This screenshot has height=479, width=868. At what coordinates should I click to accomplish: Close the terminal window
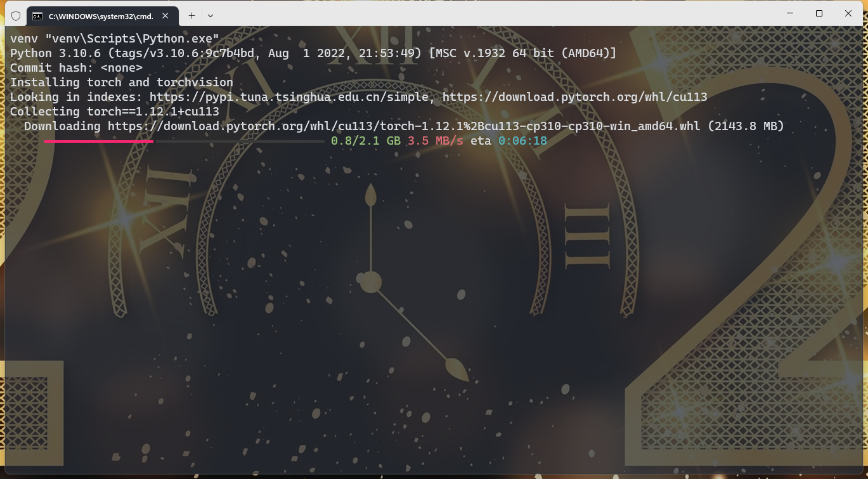848,13
